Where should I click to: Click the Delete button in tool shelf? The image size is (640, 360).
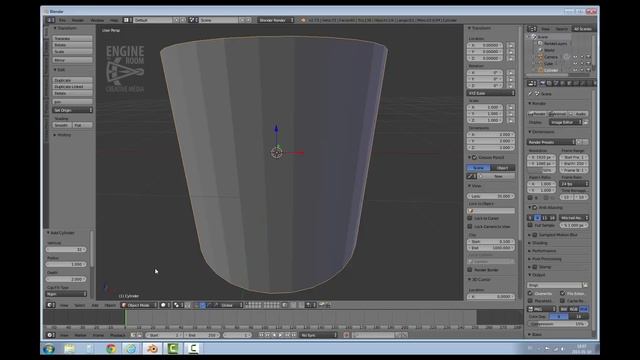[x=72, y=93]
